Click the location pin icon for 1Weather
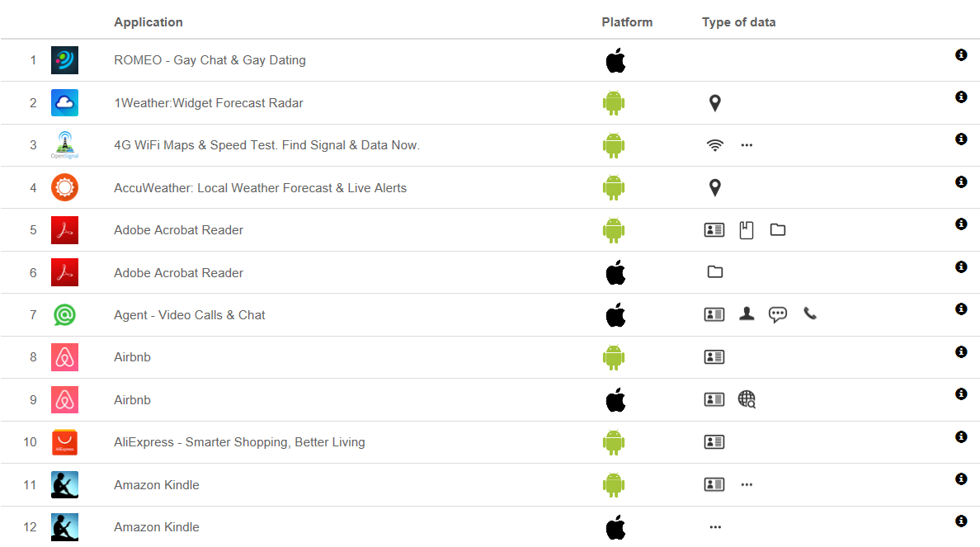Image resolution: width=980 pixels, height=547 pixels. pos(715,103)
